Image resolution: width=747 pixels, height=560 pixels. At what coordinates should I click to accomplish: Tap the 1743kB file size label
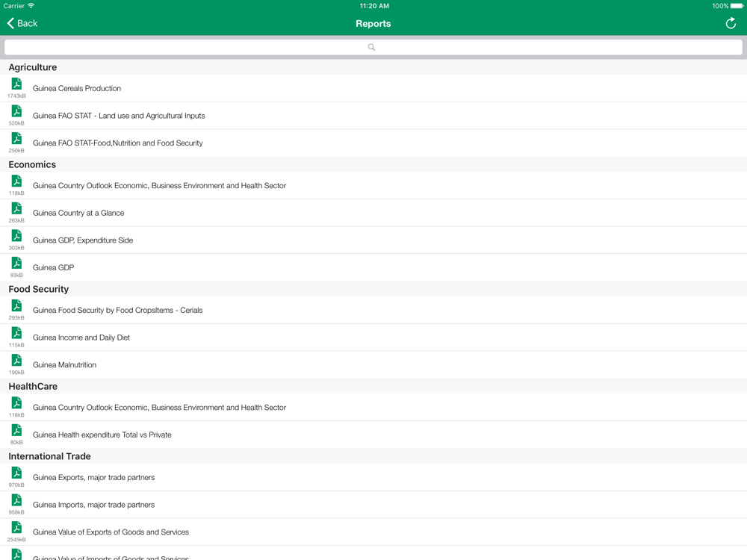coord(16,96)
